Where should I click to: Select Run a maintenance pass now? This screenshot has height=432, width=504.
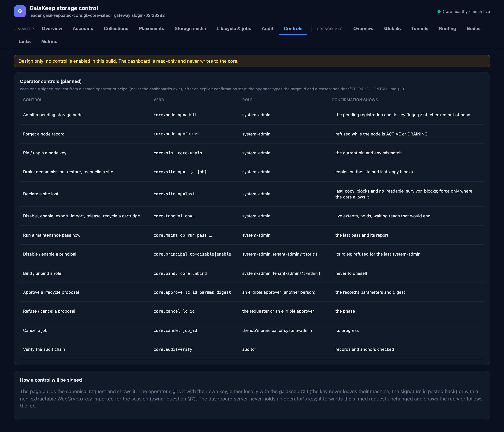pyautogui.click(x=252, y=235)
